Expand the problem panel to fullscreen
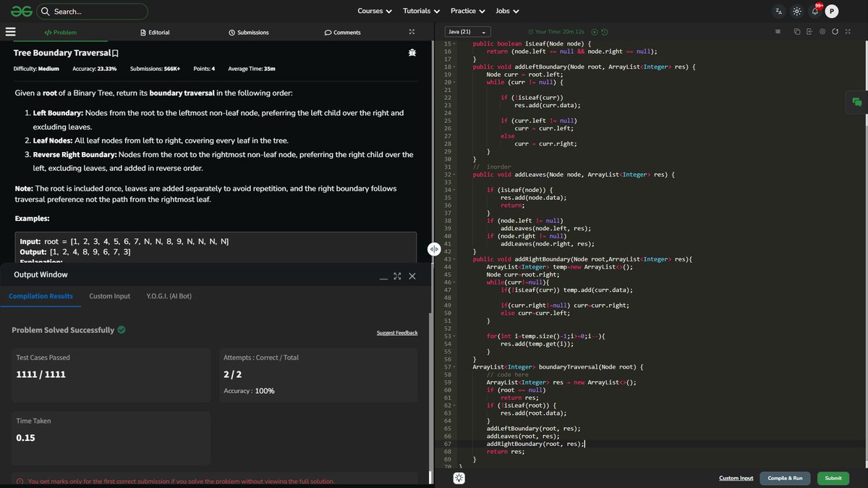 [412, 32]
